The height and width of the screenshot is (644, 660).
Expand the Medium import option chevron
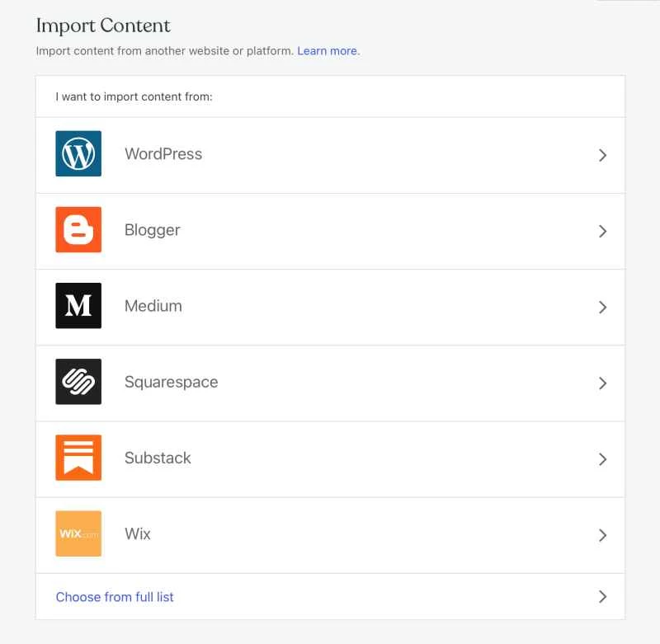coord(602,307)
